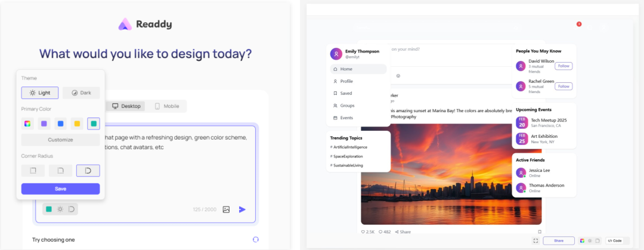Click the upload image icon in prompt box

pyautogui.click(x=227, y=209)
